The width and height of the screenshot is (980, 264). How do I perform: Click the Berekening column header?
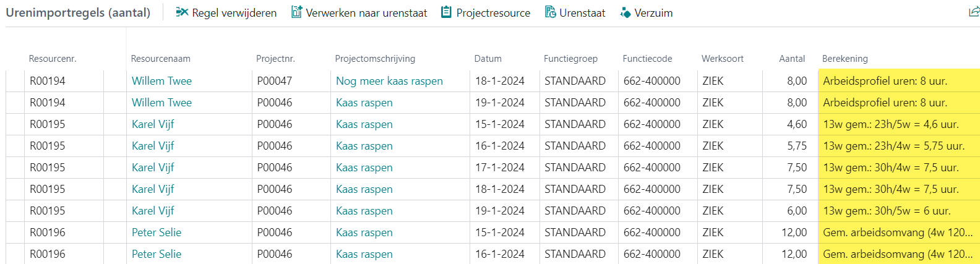pos(845,59)
